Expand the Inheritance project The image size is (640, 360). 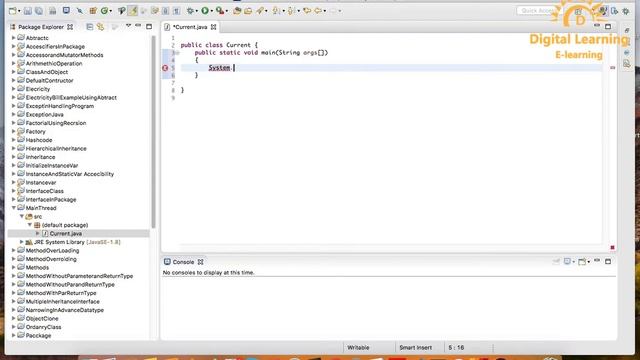[x=14, y=157]
